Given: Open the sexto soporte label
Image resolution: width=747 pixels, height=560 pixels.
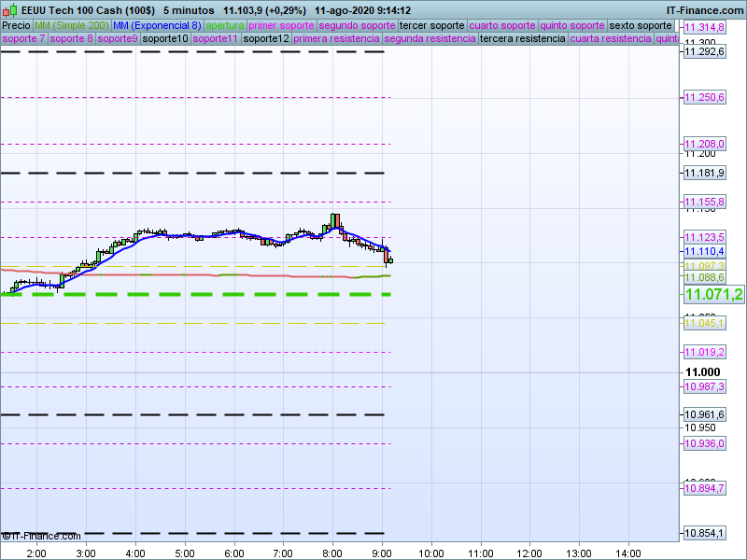Looking at the screenshot, I should click(x=640, y=25).
